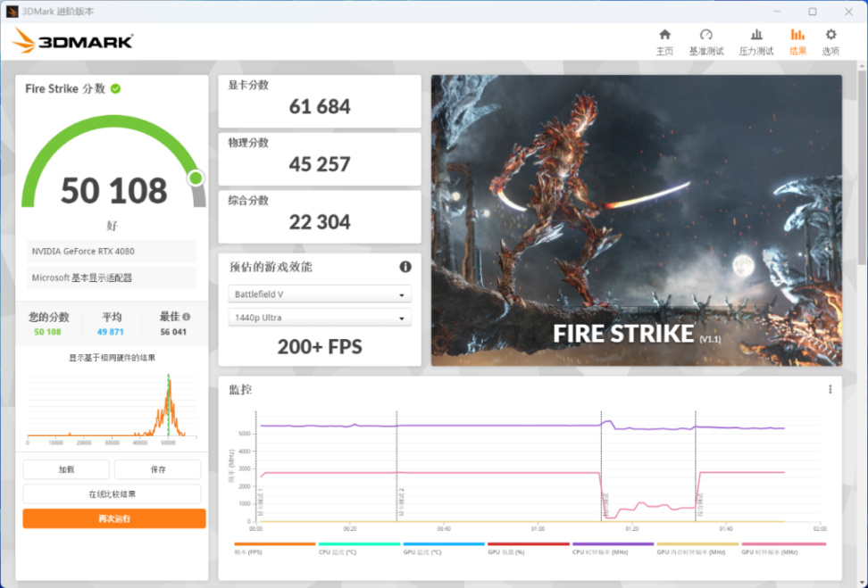Click the 在线比较结果 compare online button
This screenshot has width=868, height=588.
pos(112,494)
